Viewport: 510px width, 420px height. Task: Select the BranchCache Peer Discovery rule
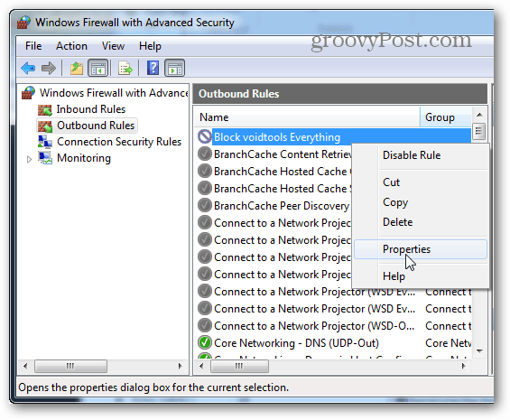(x=282, y=205)
